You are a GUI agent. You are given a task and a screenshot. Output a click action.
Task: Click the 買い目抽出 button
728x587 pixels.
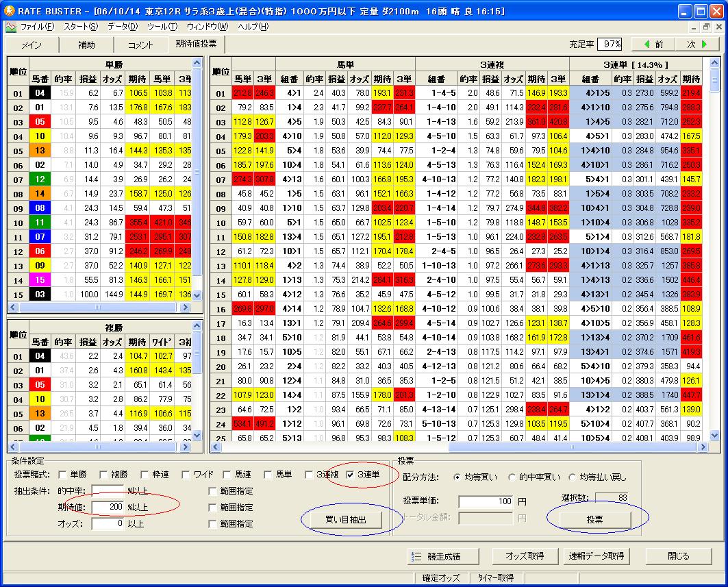(x=346, y=520)
